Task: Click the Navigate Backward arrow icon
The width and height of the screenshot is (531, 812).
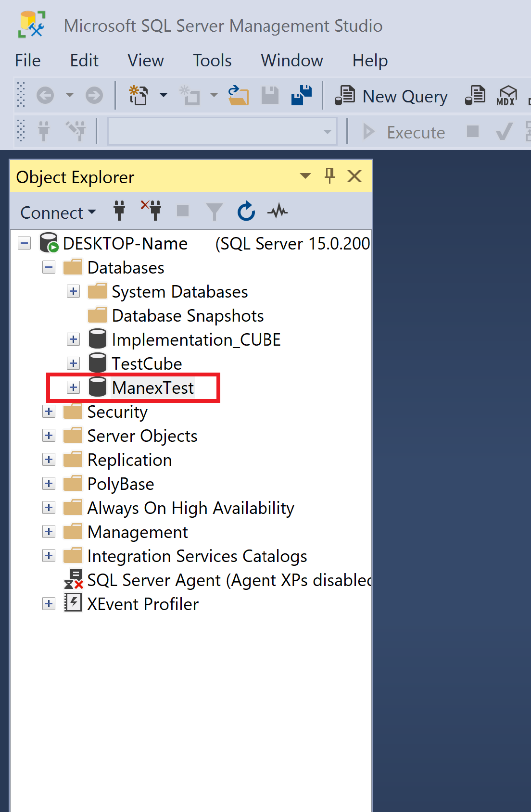Action: pyautogui.click(x=45, y=95)
